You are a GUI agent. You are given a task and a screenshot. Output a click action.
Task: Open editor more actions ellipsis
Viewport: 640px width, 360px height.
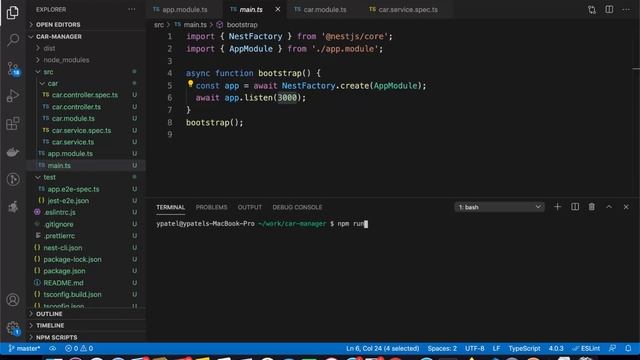pos(626,9)
